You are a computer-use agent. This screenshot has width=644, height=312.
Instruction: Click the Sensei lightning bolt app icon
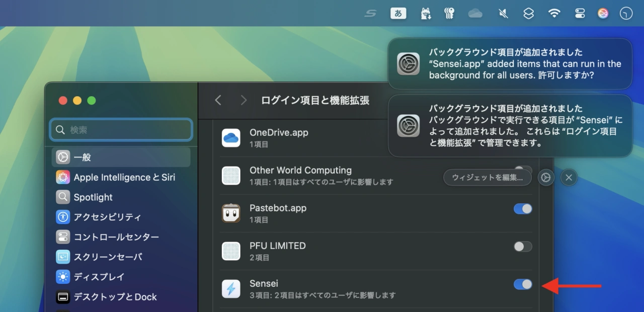[x=231, y=289]
